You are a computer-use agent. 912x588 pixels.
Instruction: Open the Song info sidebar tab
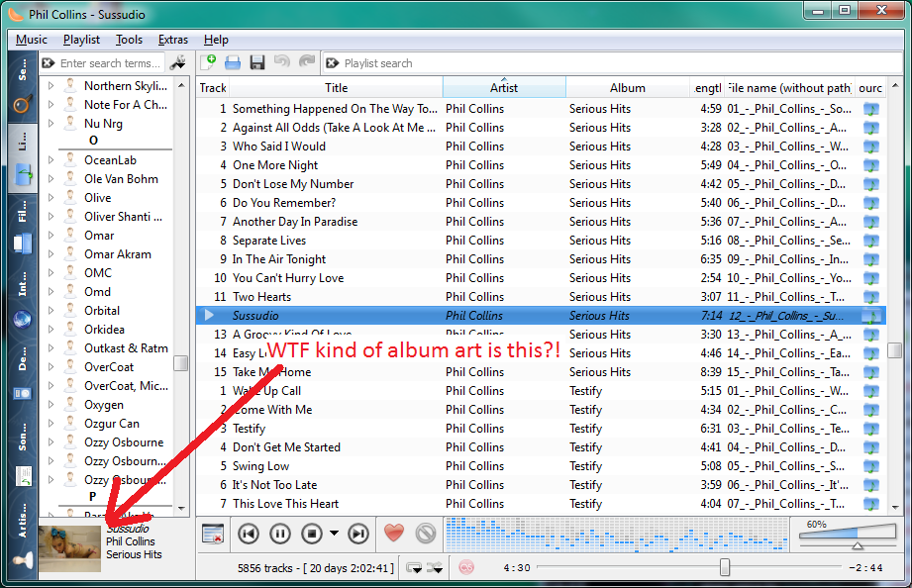coord(23,454)
